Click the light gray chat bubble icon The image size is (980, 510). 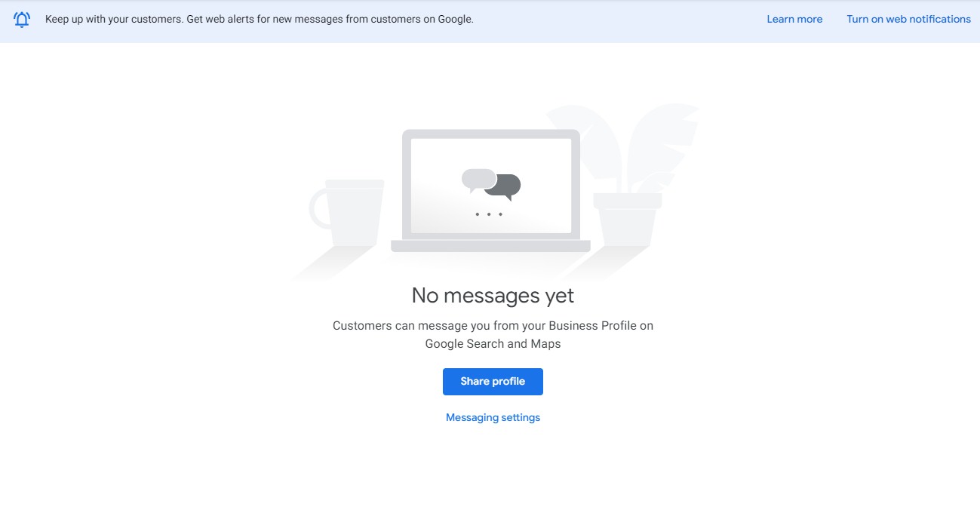click(478, 180)
